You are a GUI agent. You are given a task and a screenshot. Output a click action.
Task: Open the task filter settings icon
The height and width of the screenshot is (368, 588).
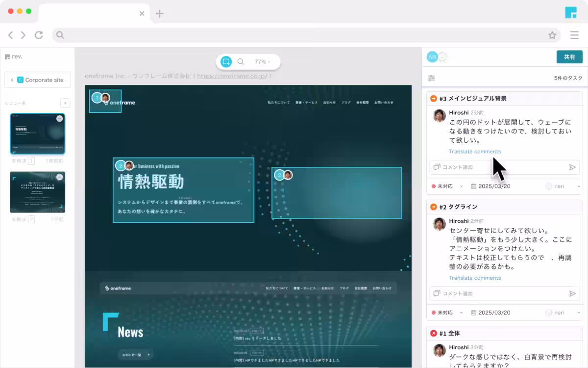(x=432, y=78)
